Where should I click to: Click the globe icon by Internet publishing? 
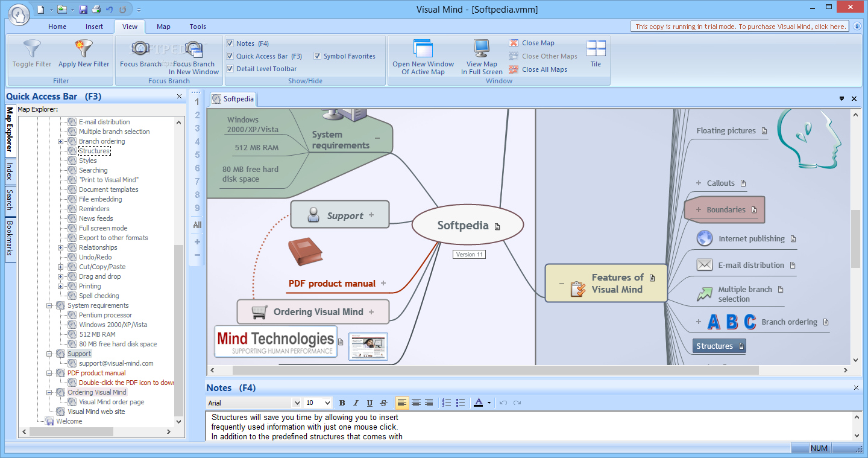704,238
